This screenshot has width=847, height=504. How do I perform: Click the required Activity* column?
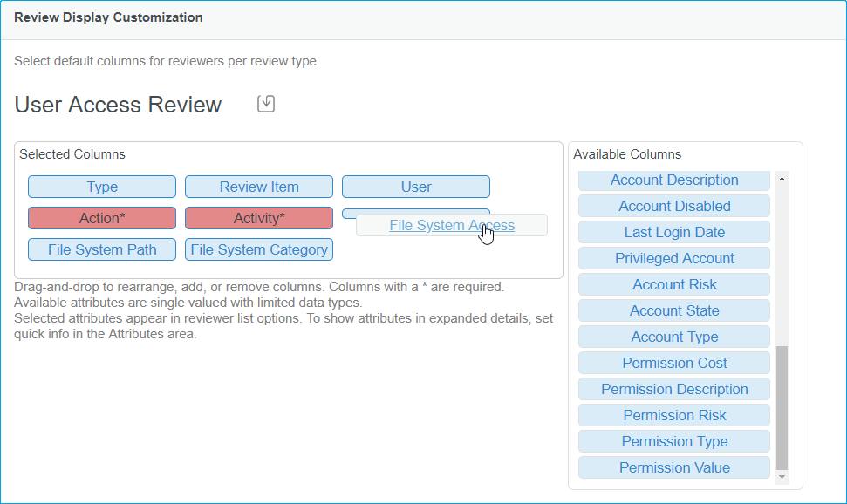[259, 218]
